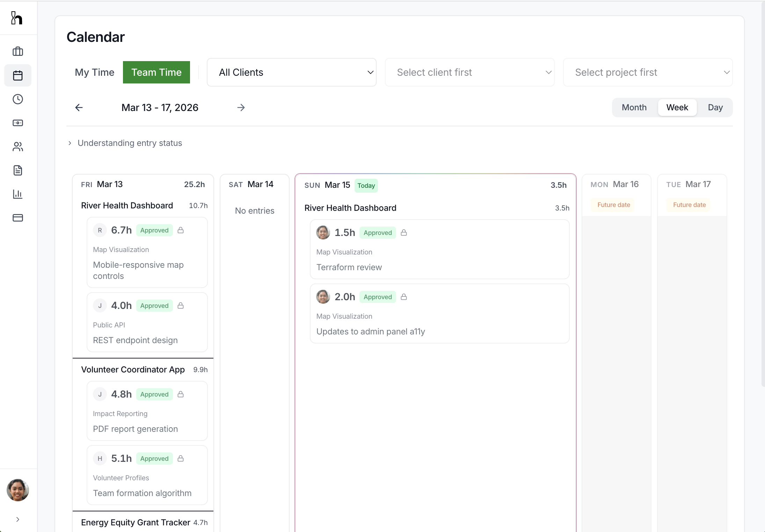Image resolution: width=765 pixels, height=532 pixels.
Task: Open the team members icon in sidebar
Action: pyautogui.click(x=18, y=147)
